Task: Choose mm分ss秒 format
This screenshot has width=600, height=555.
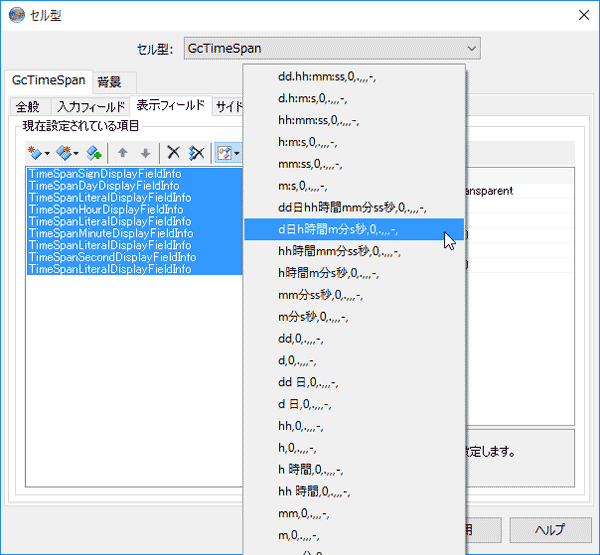Action: [354, 295]
